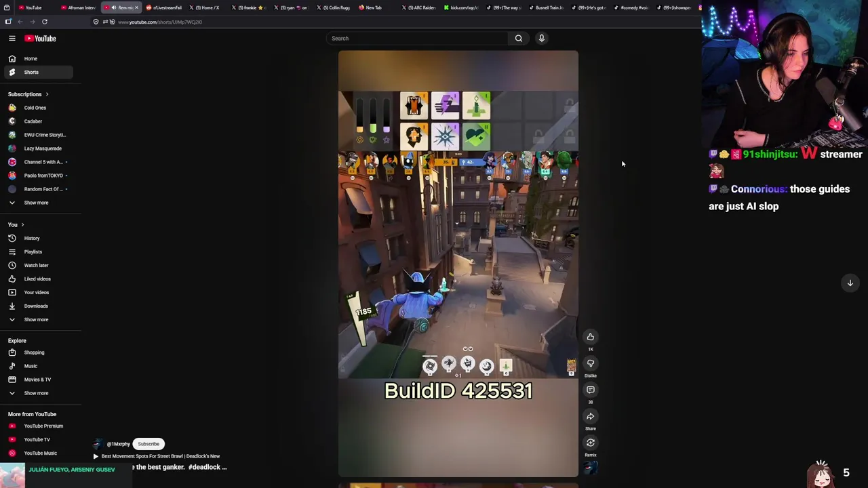Open Liked videos
Image resolution: width=868 pixels, height=488 pixels.
[39, 279]
